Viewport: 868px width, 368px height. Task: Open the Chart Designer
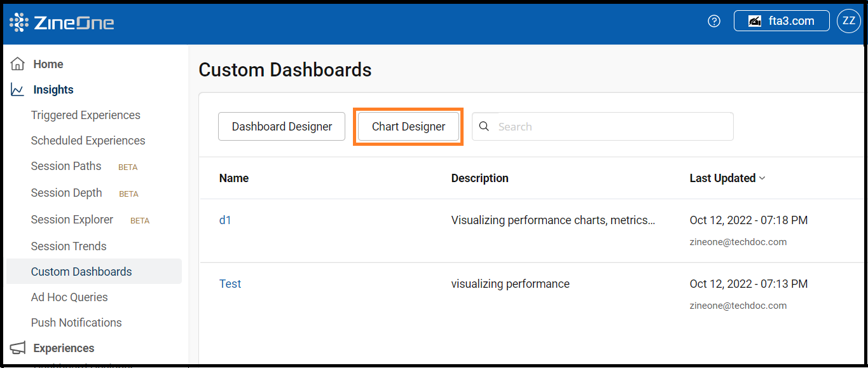coord(408,126)
